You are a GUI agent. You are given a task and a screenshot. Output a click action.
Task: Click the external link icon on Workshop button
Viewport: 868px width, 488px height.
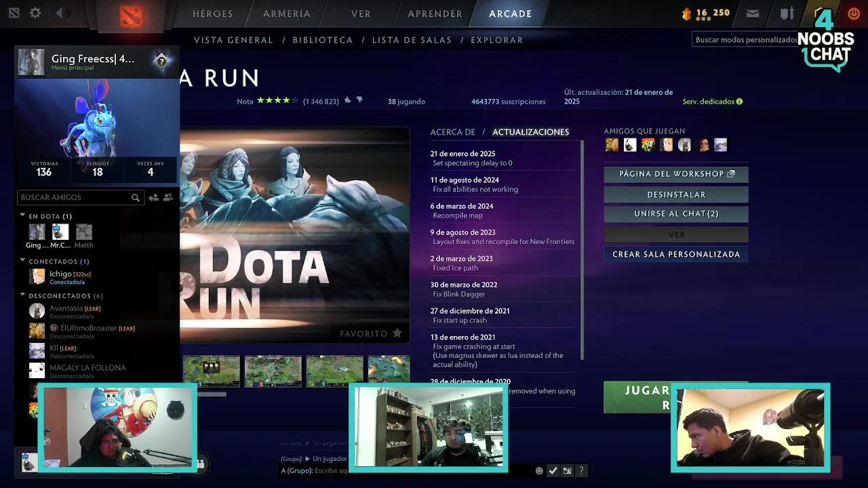pos(731,174)
